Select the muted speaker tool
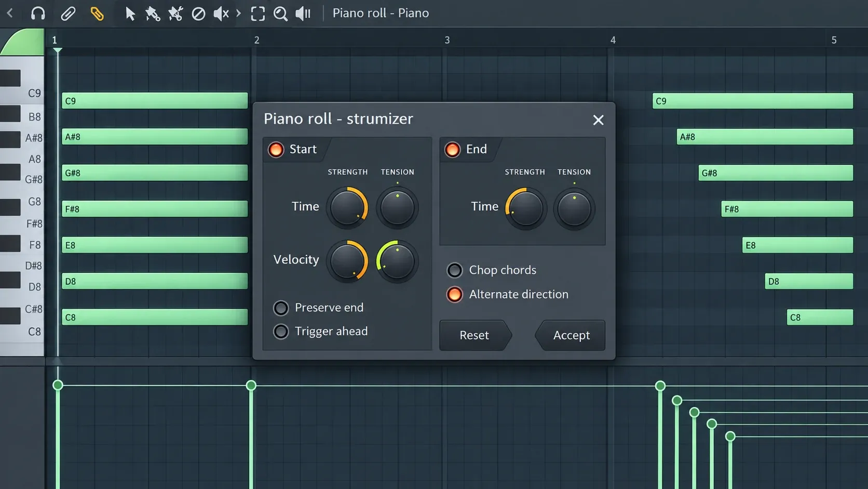The height and width of the screenshot is (489, 868). [x=221, y=14]
